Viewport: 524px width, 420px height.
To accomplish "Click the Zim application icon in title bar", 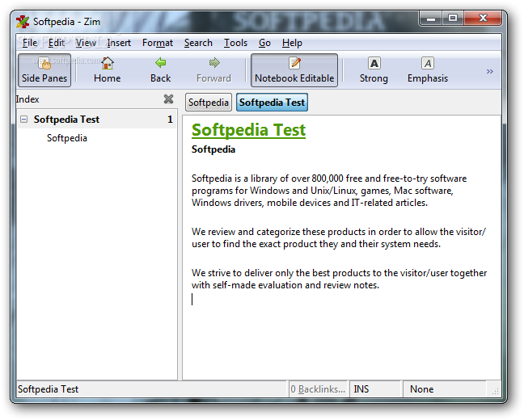I will [23, 22].
